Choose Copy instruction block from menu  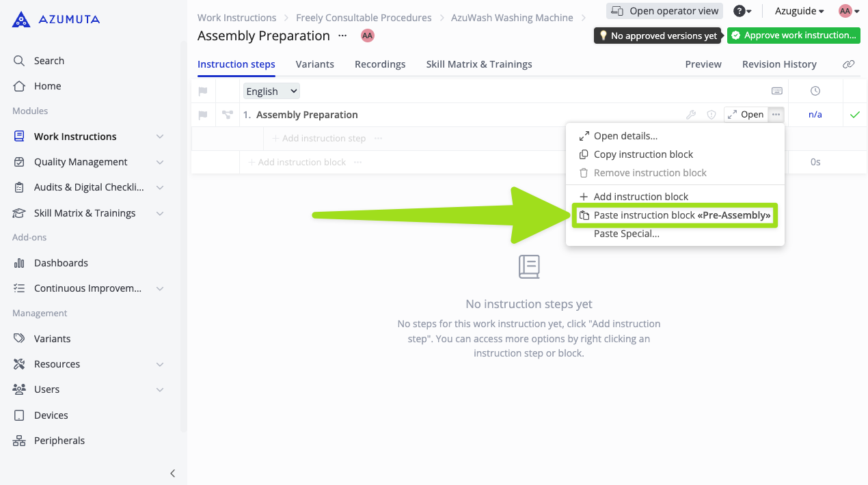point(643,154)
